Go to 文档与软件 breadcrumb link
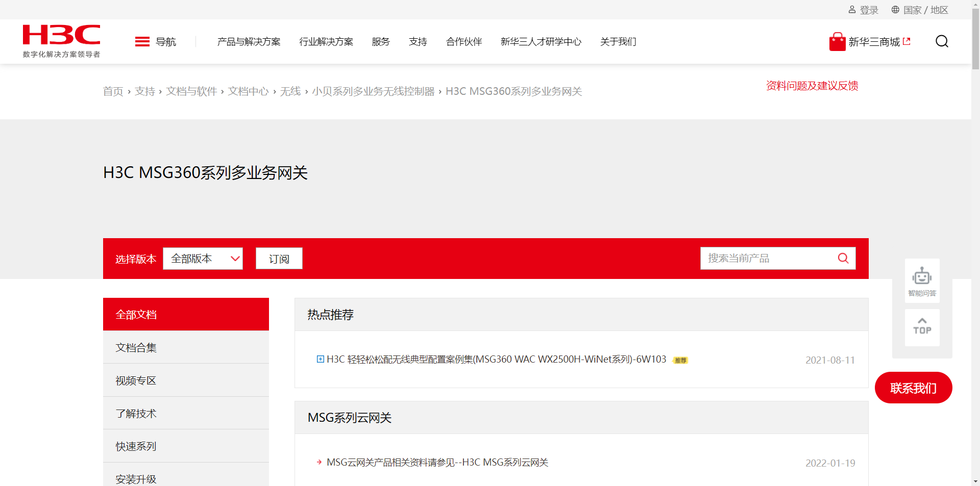Viewport: 980px width, 486px height. pos(191,91)
